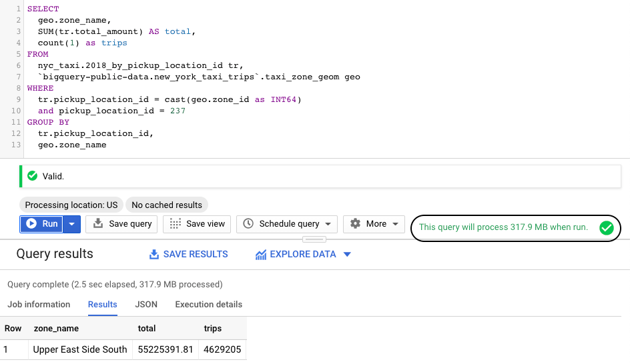The image size is (630, 364).
Task: Place cursor on the SELECT keyword line
Action: tap(43, 9)
